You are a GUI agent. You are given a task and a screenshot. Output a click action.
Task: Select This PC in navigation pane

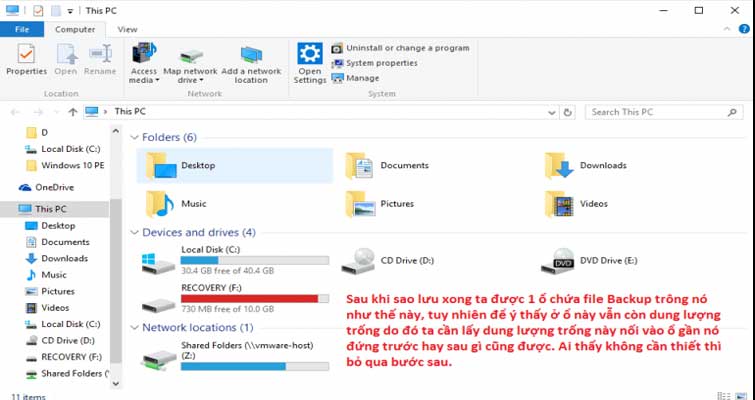pyautogui.click(x=54, y=209)
